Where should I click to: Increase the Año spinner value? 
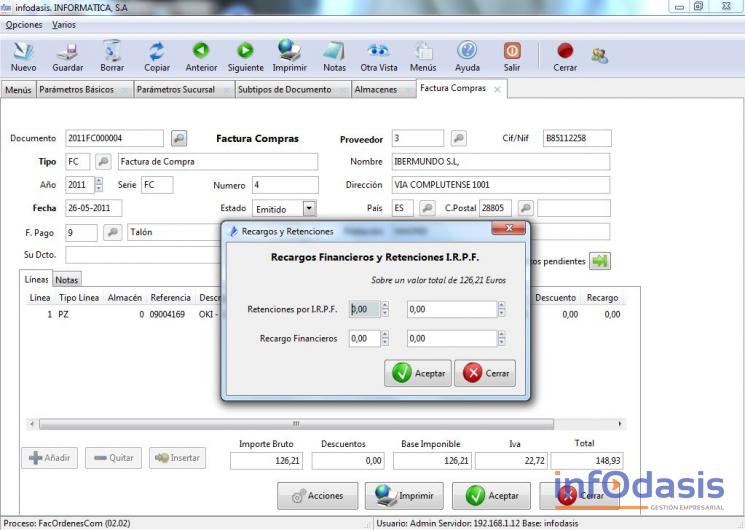pyautogui.click(x=98, y=181)
